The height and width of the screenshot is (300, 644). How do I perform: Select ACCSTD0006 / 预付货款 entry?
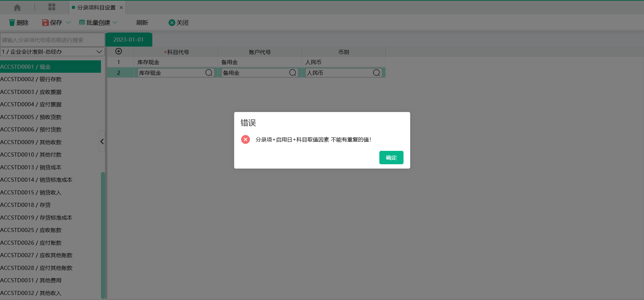[50, 129]
